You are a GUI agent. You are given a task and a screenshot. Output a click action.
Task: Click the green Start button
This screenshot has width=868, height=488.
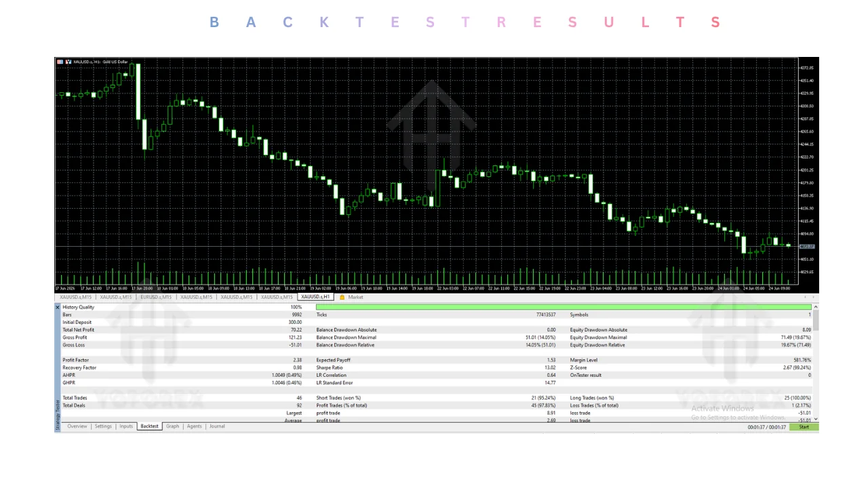click(804, 427)
